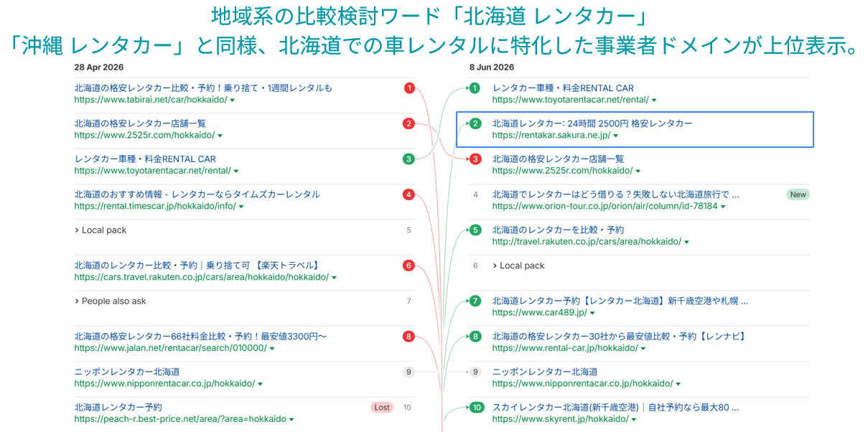Click gray rank 9 badge on left

409,372
